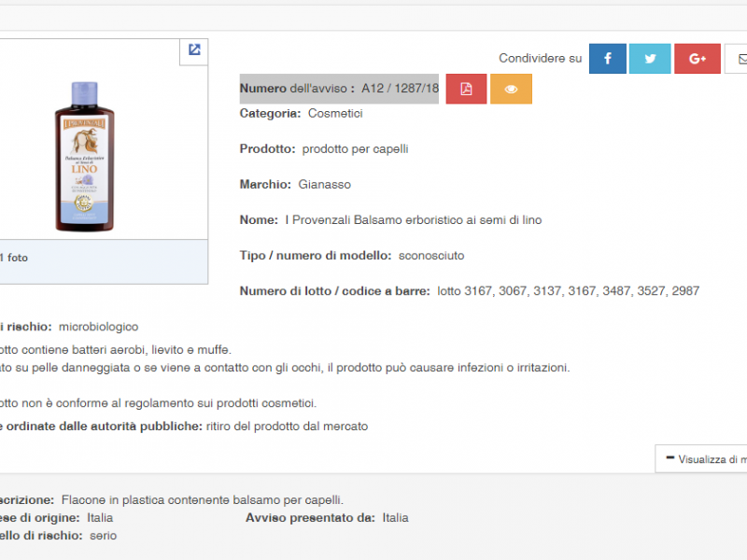The image size is (747, 560).
Task: Click the Avviso presentato da Italia value
Action: (x=395, y=518)
